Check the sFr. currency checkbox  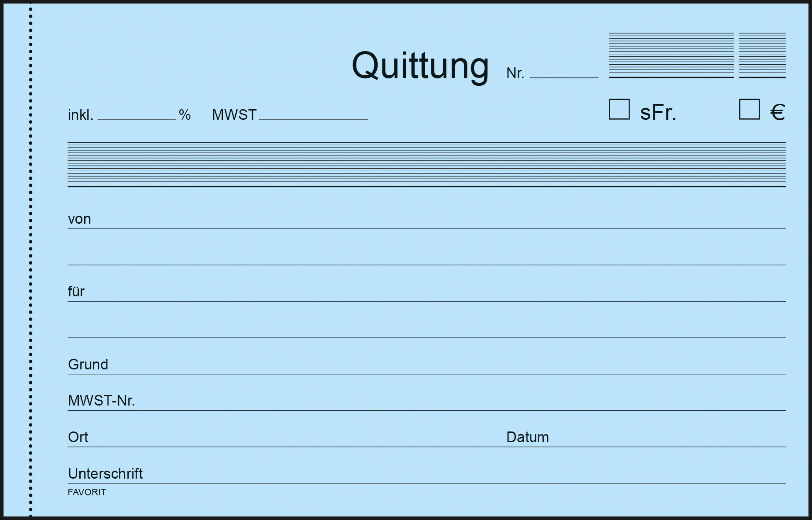(619, 109)
